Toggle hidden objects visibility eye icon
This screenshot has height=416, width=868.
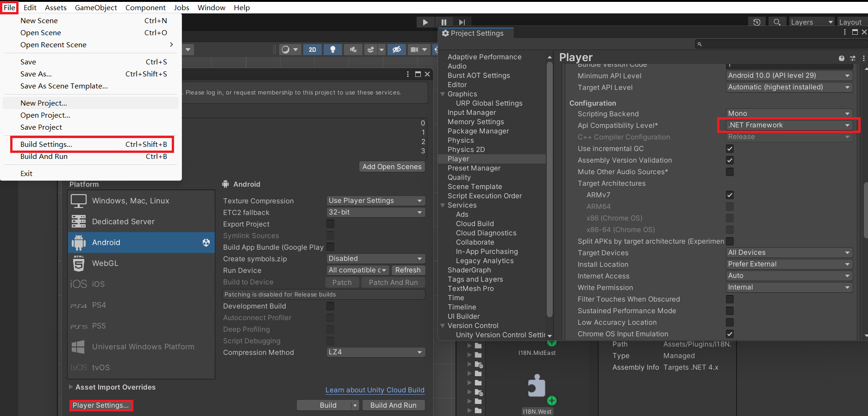click(x=396, y=50)
